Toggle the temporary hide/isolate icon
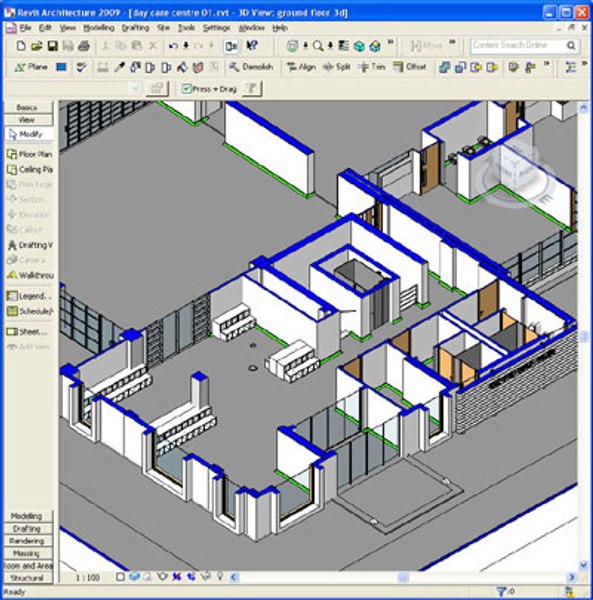This screenshot has height=600, width=593. point(206,576)
